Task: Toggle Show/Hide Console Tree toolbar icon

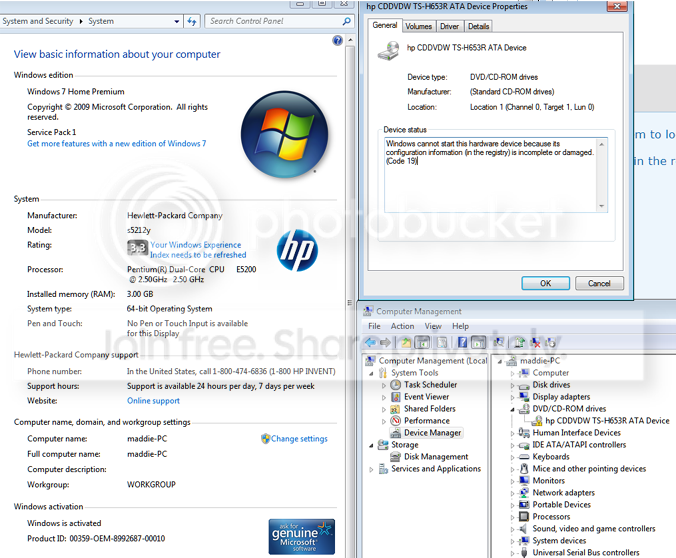Action: coord(422,342)
